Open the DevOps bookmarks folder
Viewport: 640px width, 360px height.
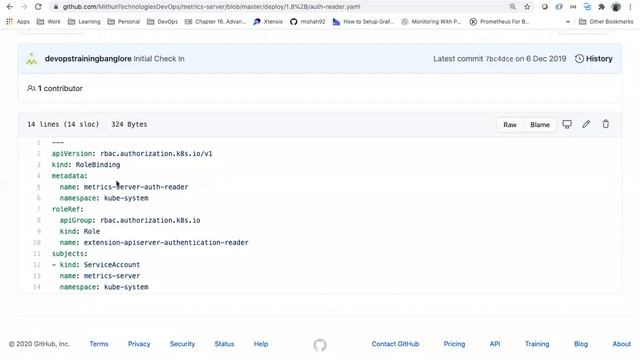click(x=162, y=22)
